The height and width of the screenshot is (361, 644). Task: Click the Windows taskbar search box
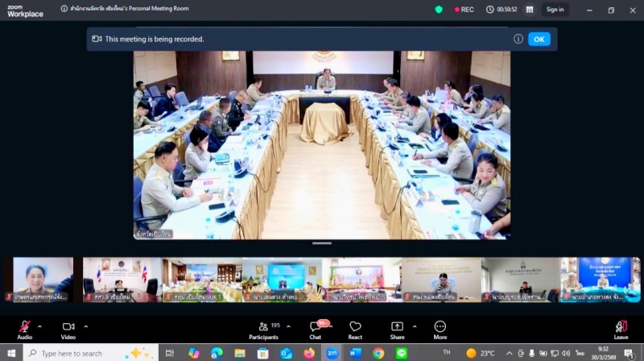coord(80,353)
